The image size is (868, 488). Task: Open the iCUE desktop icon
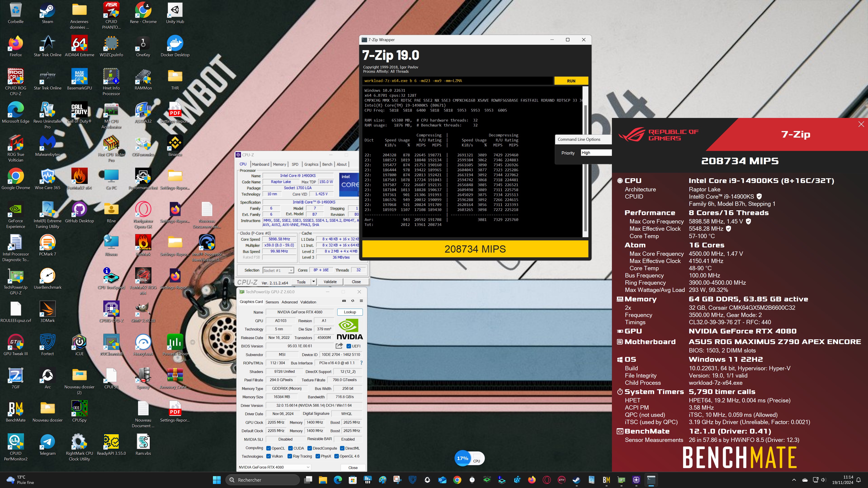(80, 345)
